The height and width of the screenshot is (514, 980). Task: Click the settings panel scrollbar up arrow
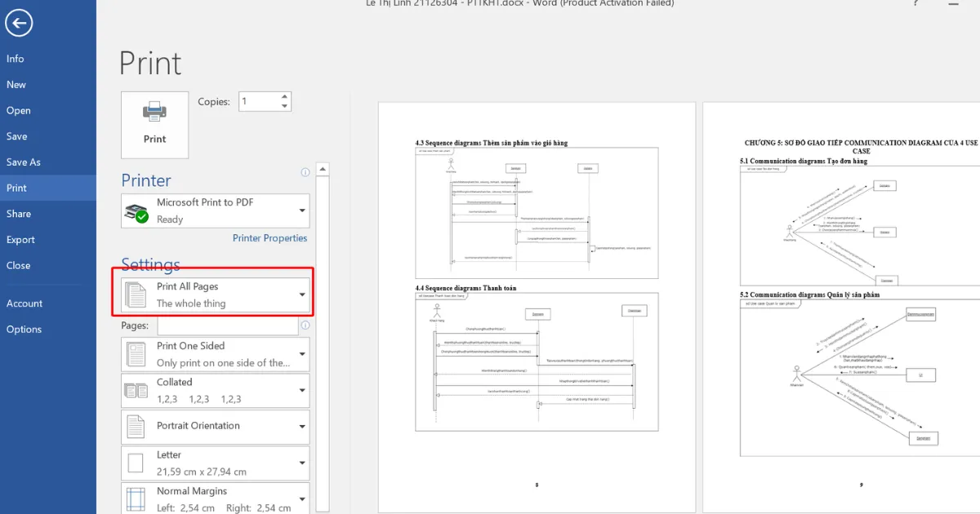(323, 170)
